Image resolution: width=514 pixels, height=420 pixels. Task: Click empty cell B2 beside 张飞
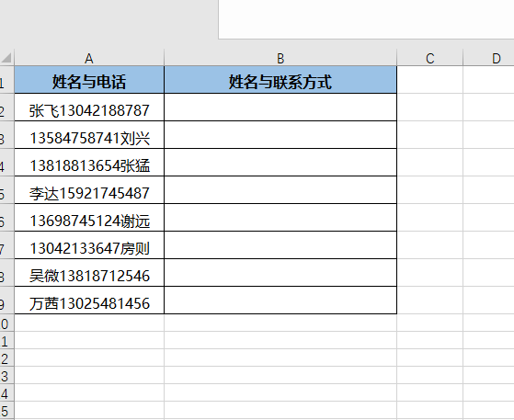pos(280,108)
